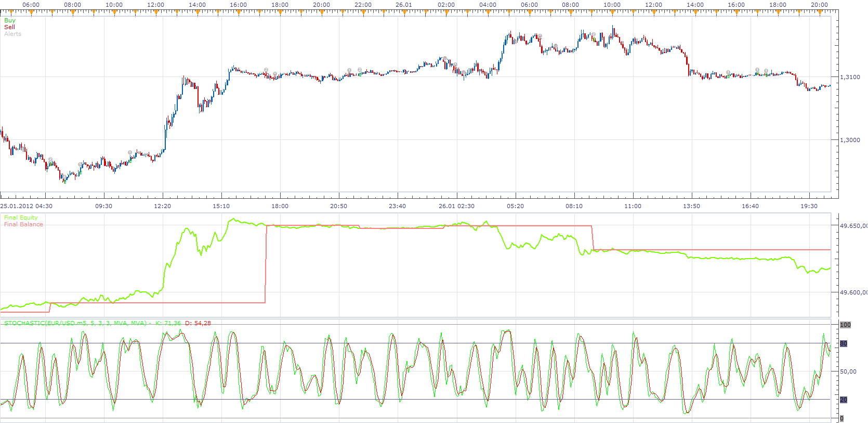Click the 09:30 bottom axis time label

click(103, 206)
